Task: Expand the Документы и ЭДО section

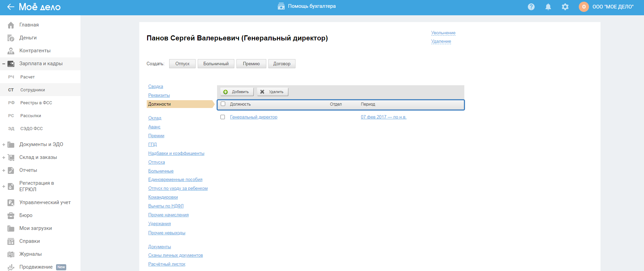Action: click(x=4, y=145)
